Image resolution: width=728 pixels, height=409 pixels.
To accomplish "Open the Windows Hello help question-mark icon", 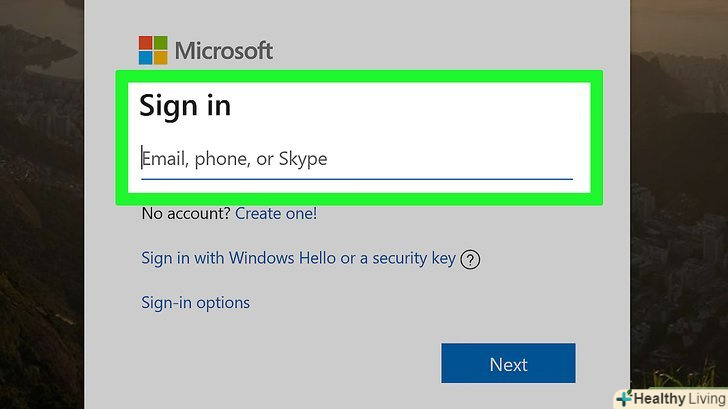I will [471, 259].
